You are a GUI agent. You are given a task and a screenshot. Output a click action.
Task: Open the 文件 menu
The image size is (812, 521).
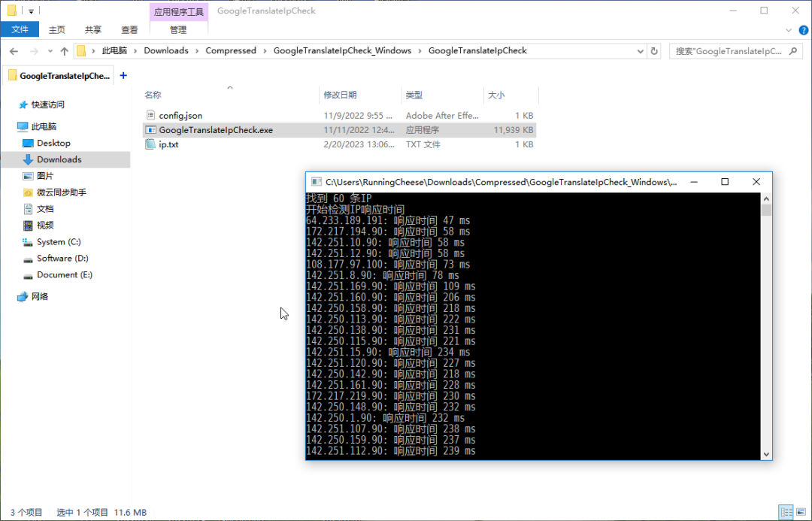point(20,29)
